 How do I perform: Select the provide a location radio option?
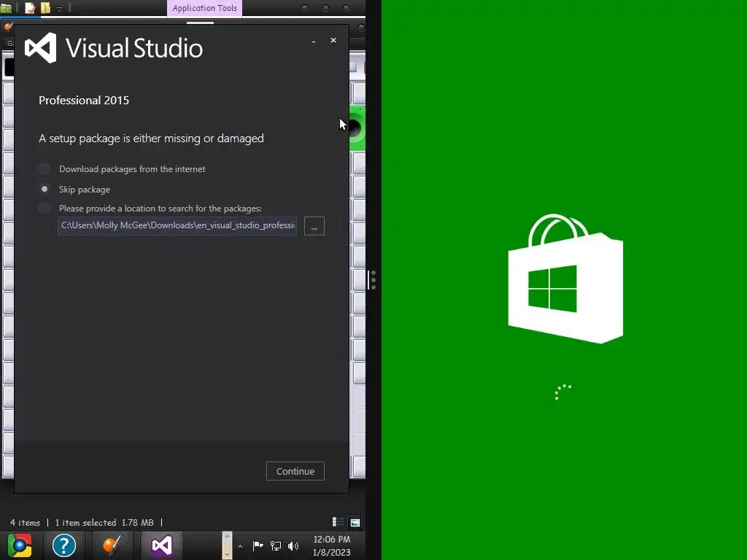click(x=44, y=208)
